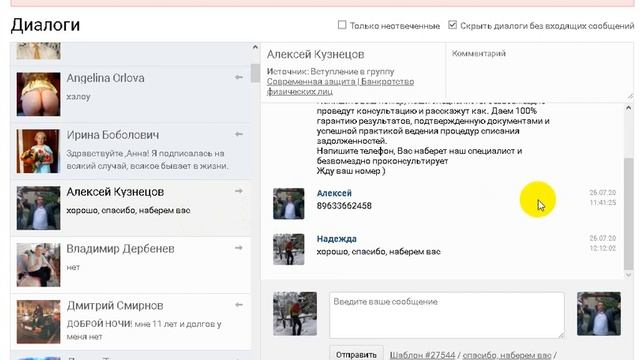Viewport: 640px width, 360px height.
Task: Click Алексей Кузнецов avatar in dialog list
Action: 38,208
